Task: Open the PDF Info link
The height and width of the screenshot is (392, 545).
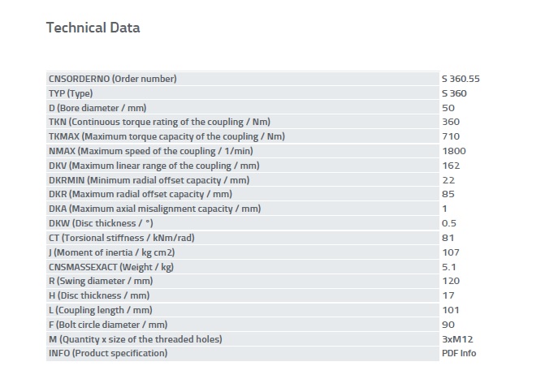Action: point(458,353)
